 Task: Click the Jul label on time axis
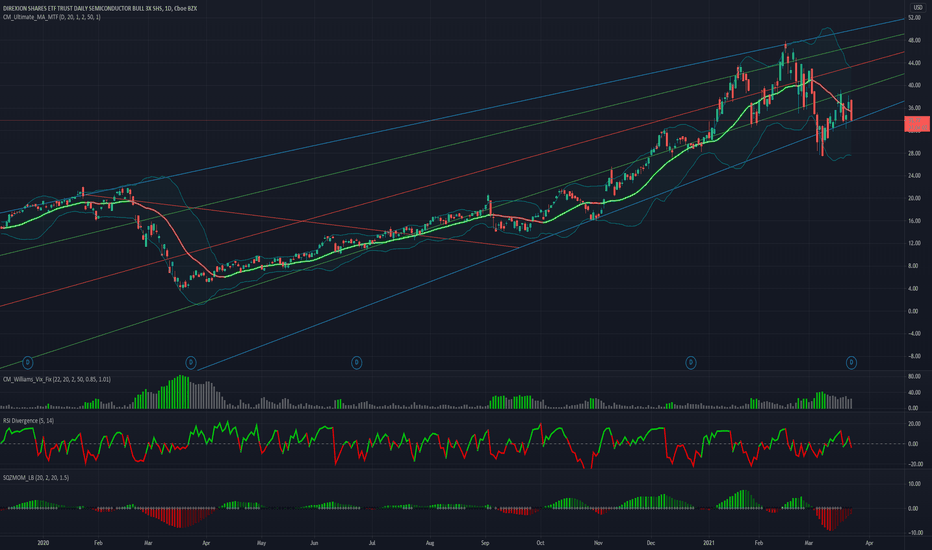click(x=372, y=543)
